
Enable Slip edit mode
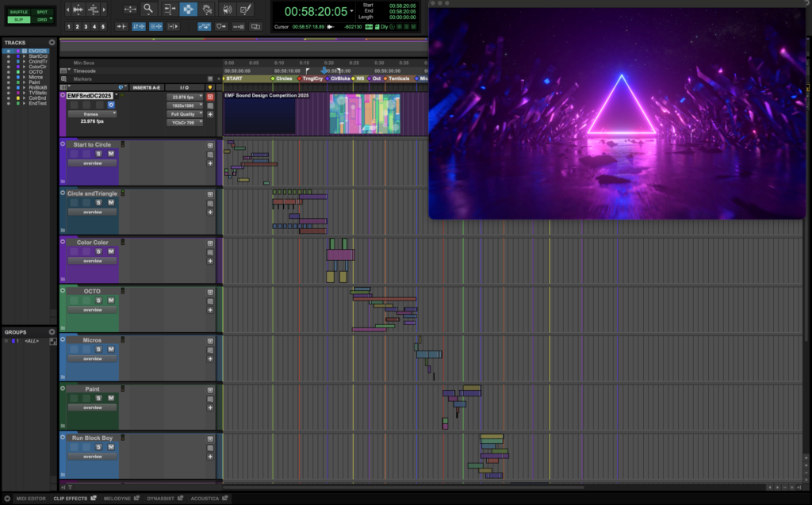[x=18, y=20]
